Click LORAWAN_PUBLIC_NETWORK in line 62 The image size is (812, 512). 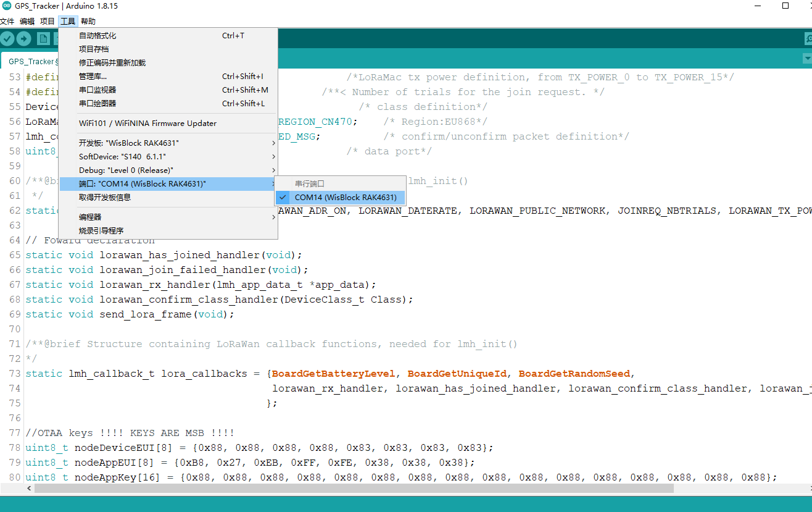tap(537, 211)
